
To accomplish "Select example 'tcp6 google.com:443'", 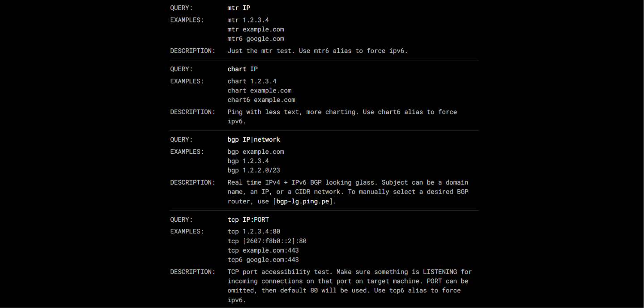I will (x=263, y=260).
